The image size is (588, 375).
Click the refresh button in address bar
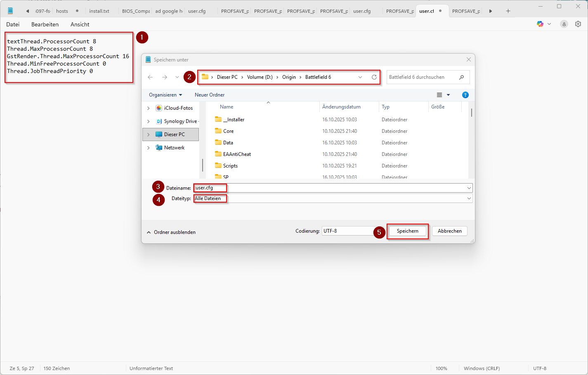374,77
